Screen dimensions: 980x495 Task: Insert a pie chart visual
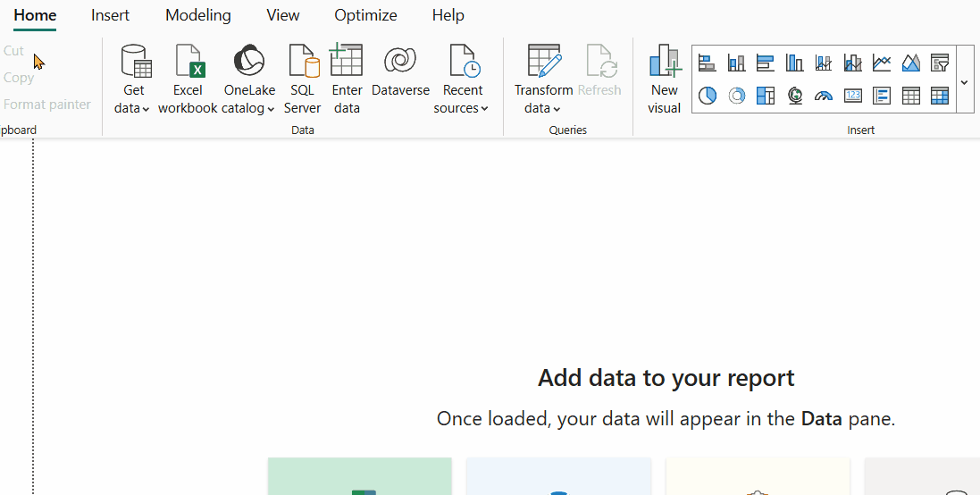click(x=707, y=96)
